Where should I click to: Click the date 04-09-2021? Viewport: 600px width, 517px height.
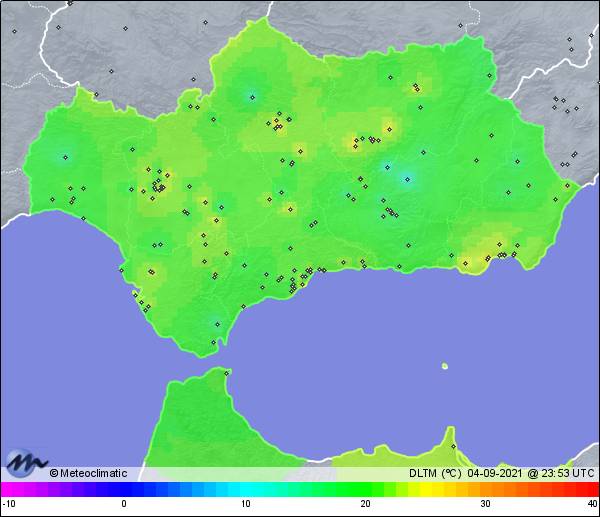(x=495, y=473)
